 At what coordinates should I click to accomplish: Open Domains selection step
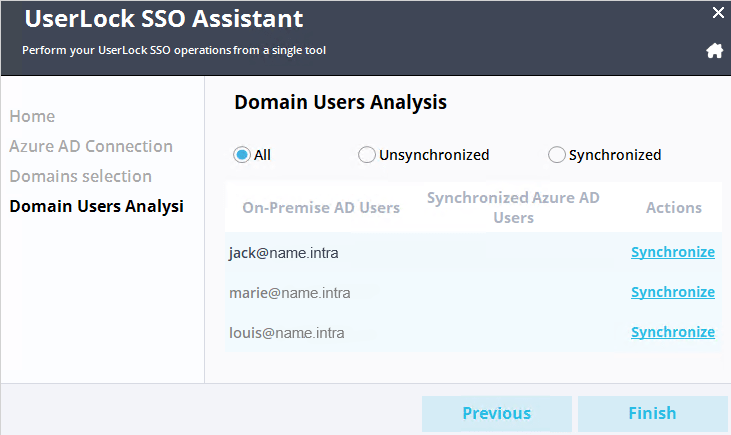tap(81, 176)
